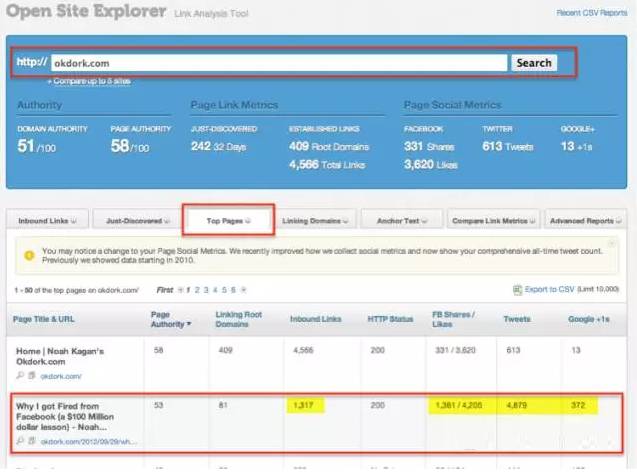Click the Page Authority 58/100 score

click(130, 146)
